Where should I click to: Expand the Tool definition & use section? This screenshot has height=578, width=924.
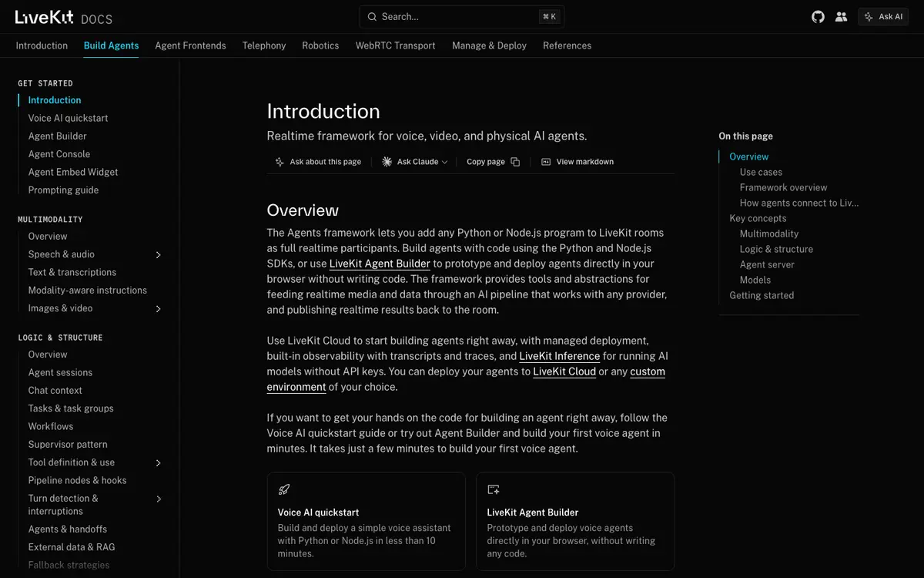pos(159,462)
